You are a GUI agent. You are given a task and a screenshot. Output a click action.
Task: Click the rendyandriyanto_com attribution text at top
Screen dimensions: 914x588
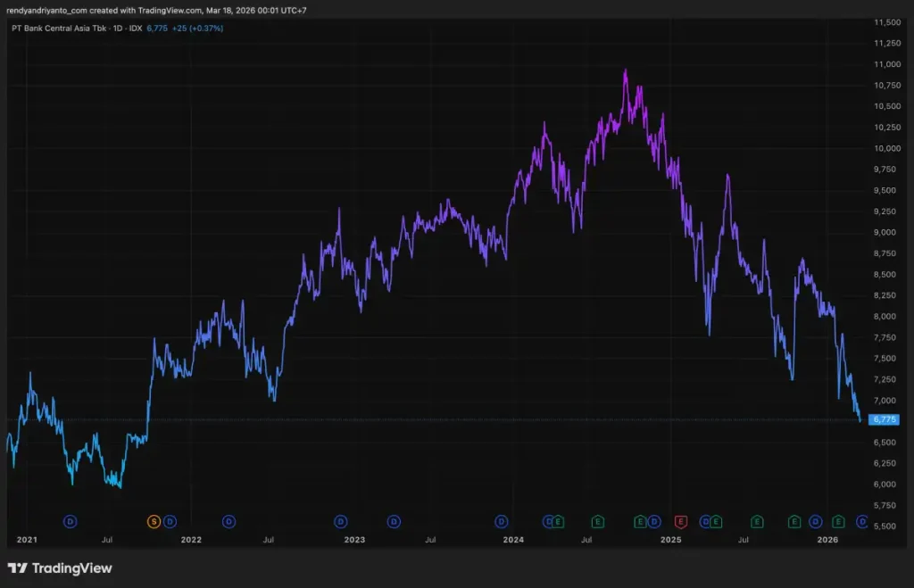tap(45, 10)
